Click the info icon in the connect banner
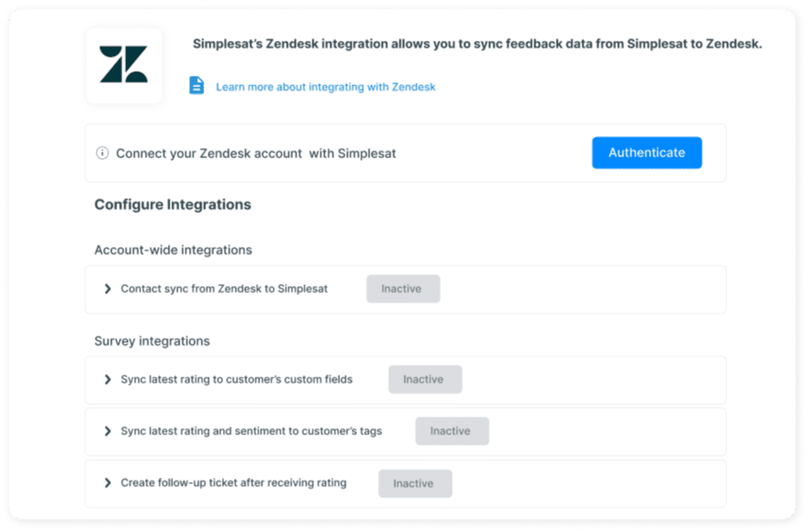The image size is (808, 532). (x=102, y=153)
